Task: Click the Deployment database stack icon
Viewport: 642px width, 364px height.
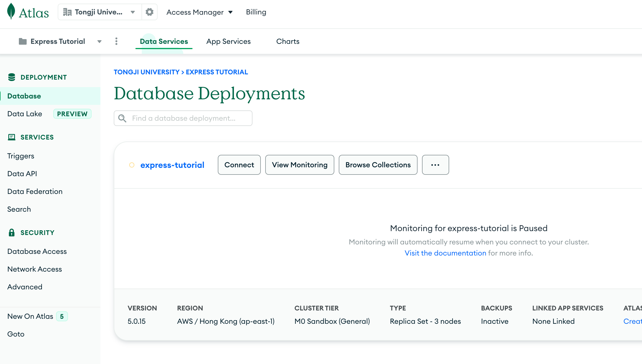Action: (12, 77)
